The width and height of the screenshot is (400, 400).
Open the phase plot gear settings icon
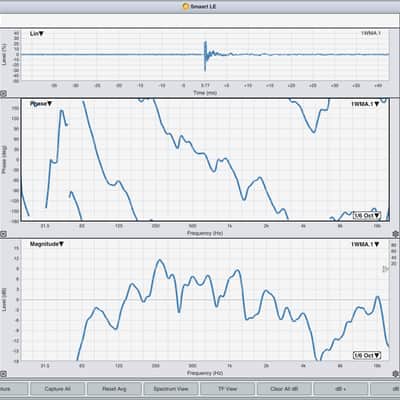click(x=396, y=234)
